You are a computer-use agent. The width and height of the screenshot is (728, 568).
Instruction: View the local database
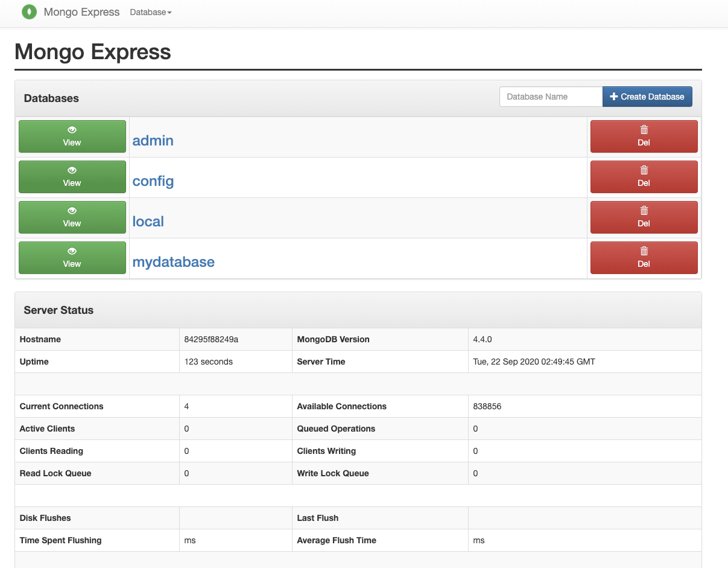[72, 217]
